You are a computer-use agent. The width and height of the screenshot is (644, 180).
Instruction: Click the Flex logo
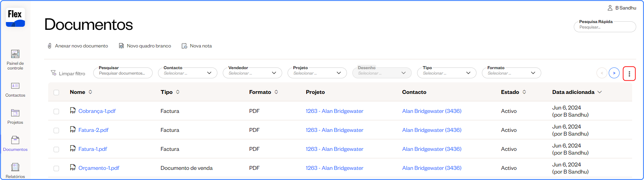click(x=15, y=18)
